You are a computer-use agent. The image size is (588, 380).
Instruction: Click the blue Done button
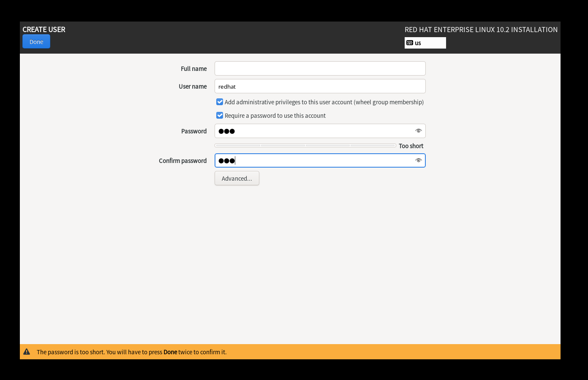point(36,42)
